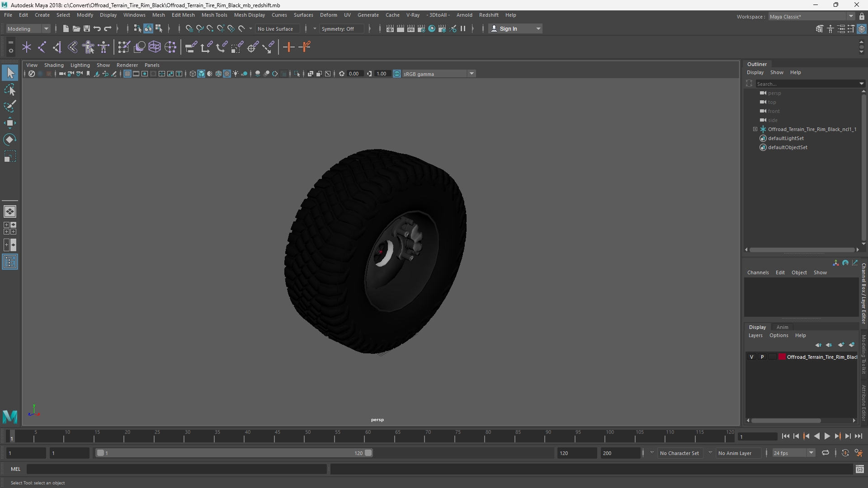Open the viewport Shading menu
This screenshot has height=488, width=868.
[x=54, y=65]
